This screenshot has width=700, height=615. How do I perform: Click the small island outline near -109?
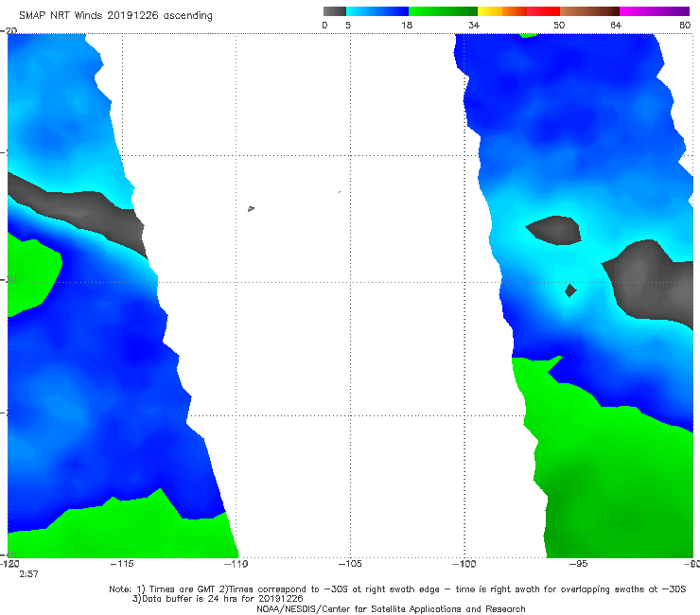pos(251,208)
